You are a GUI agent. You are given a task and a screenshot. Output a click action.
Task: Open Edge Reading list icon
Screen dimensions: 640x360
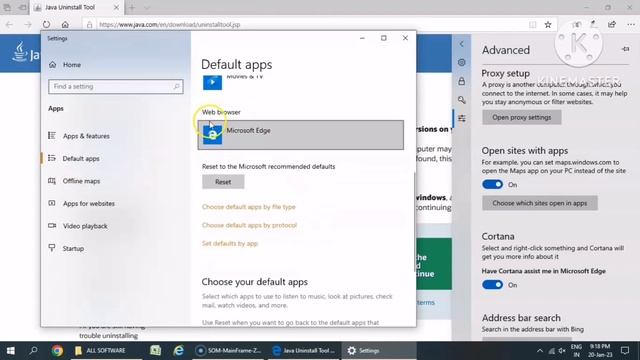[x=576, y=24]
